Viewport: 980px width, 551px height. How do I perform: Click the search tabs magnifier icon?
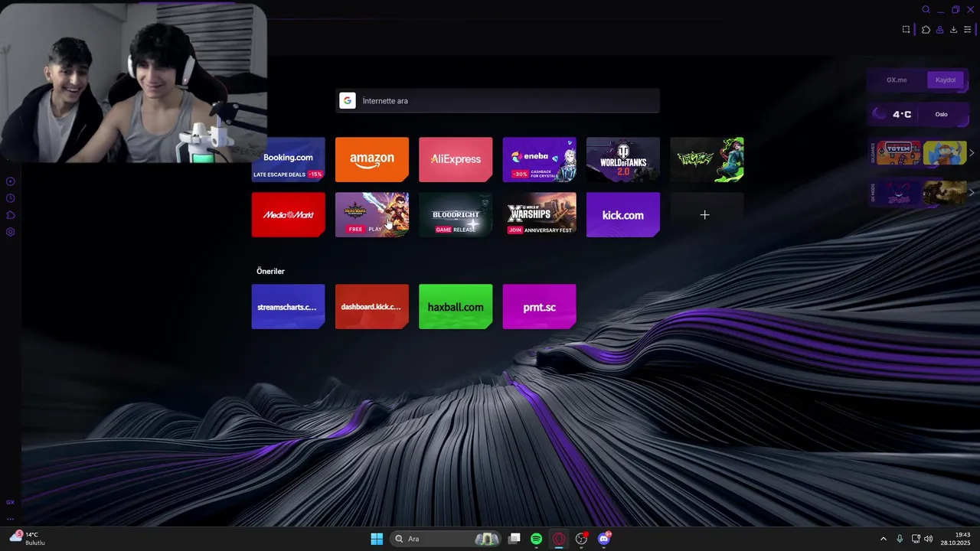click(x=926, y=10)
